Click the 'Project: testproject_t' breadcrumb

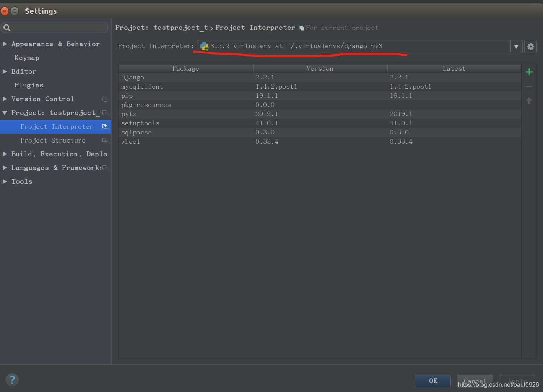162,28
